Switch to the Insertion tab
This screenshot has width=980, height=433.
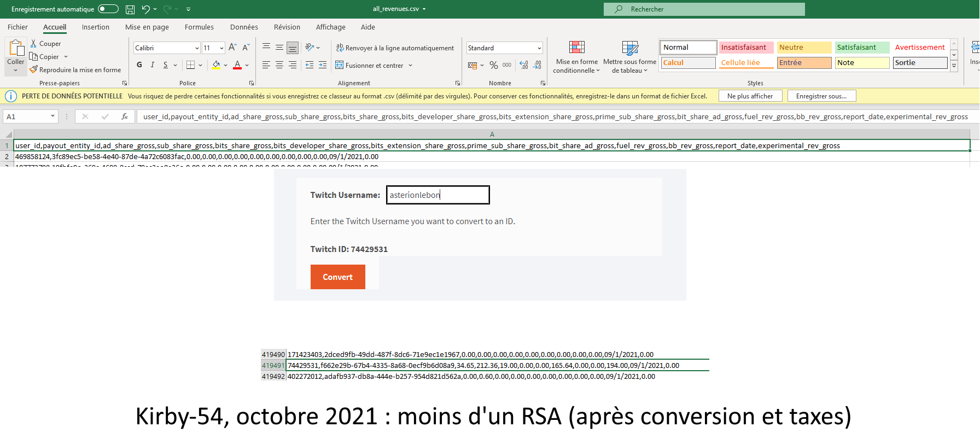point(96,27)
